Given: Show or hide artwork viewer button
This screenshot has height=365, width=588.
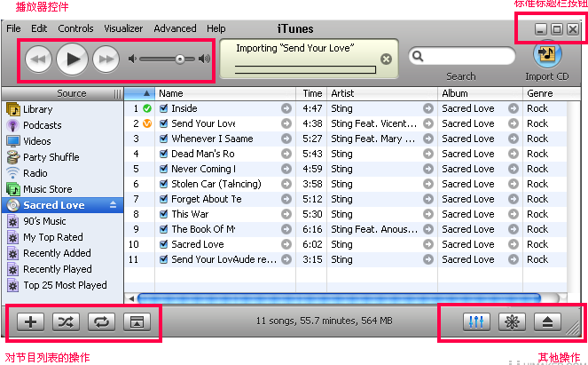Looking at the screenshot, I should pyautogui.click(x=137, y=322).
